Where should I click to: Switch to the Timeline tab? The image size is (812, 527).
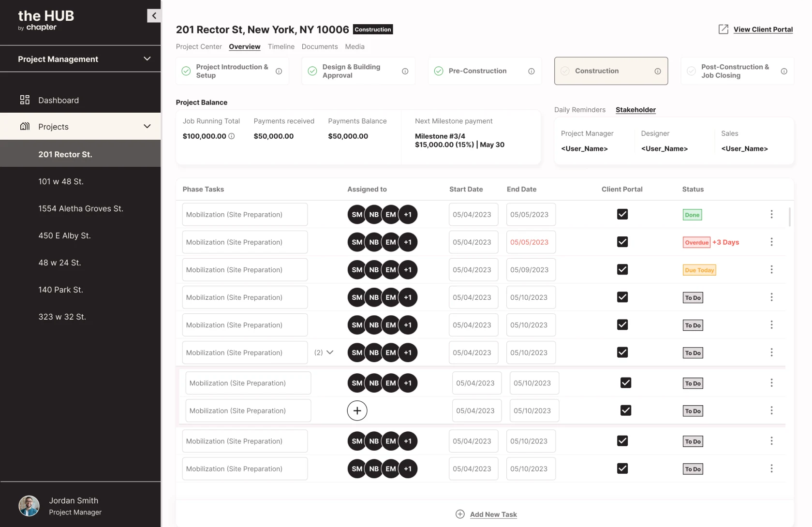(281, 46)
